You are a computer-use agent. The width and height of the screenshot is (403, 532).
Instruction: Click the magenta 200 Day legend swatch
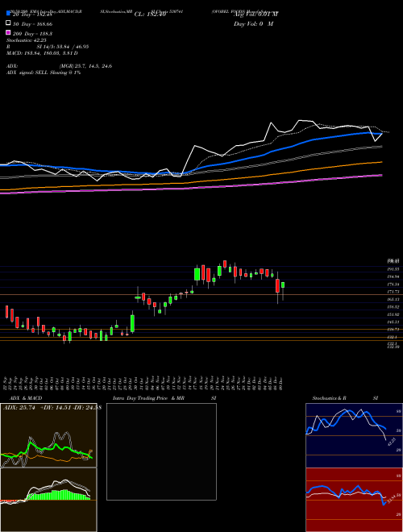pyautogui.click(x=8, y=32)
